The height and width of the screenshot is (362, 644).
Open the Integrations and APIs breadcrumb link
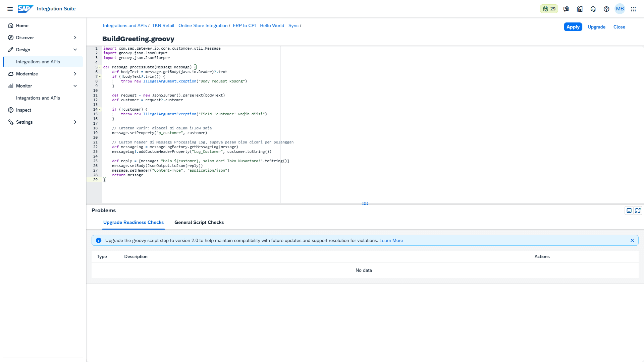click(x=125, y=25)
